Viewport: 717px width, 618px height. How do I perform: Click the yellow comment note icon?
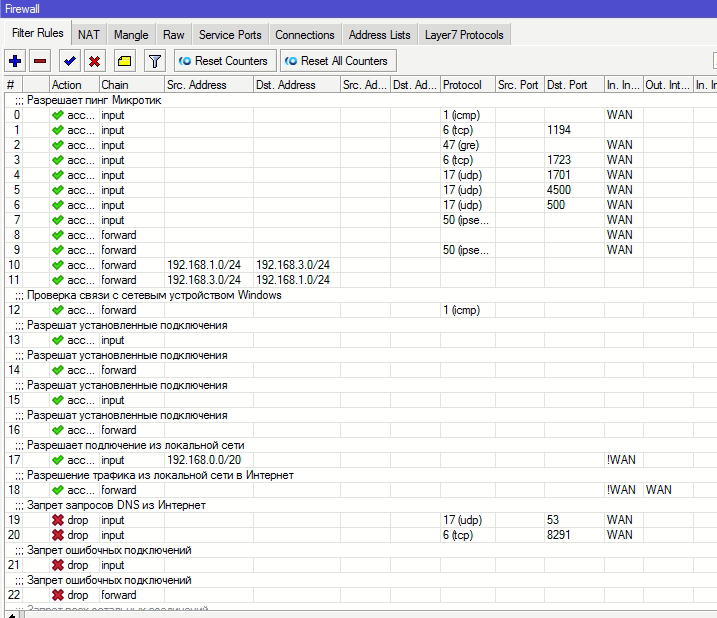(x=124, y=61)
